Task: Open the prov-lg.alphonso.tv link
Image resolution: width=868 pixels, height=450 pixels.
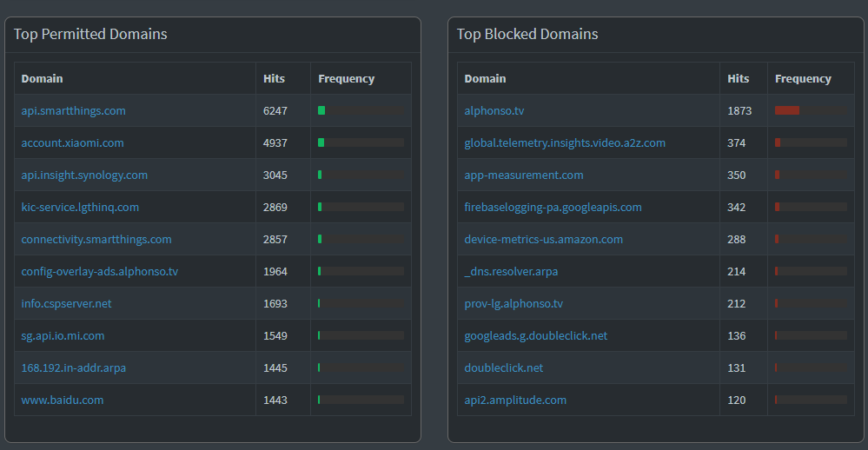Action: [514, 303]
